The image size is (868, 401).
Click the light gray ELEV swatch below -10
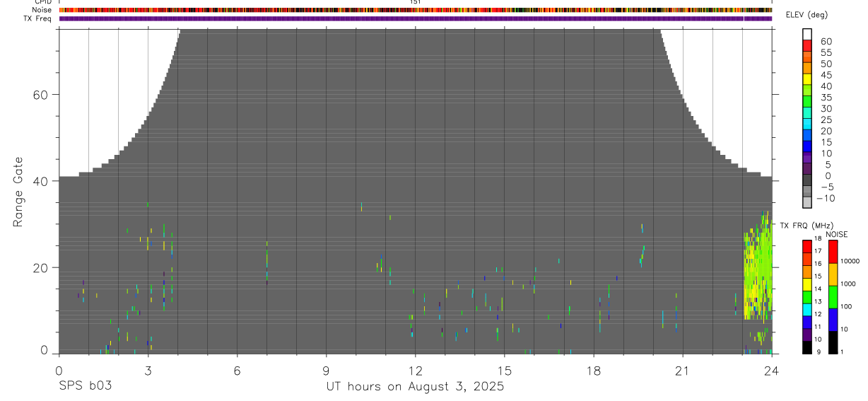pos(807,202)
